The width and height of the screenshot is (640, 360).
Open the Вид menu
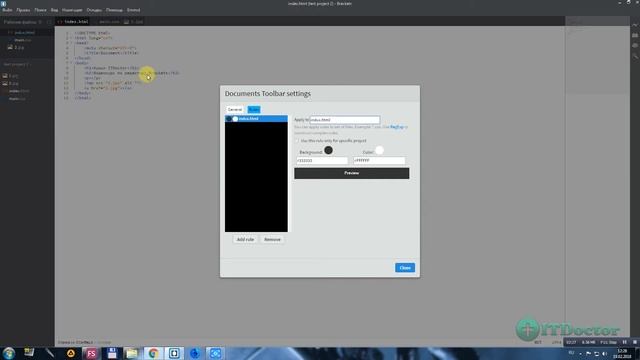54,10
